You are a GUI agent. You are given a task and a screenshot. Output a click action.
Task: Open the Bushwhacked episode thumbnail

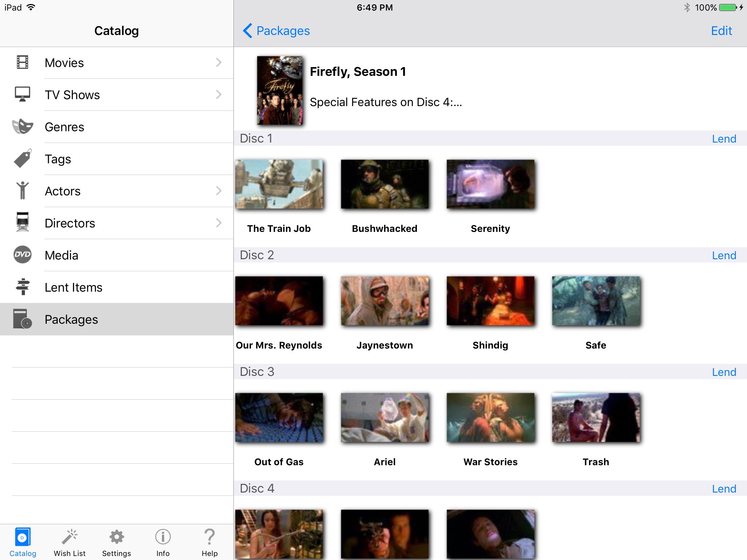[x=385, y=184]
